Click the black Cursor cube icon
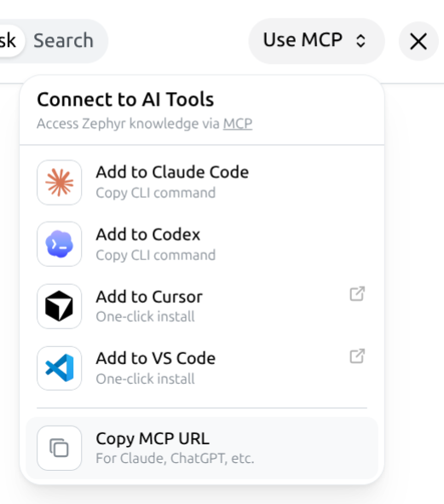Screen dimensions: 444x504 click(60, 306)
